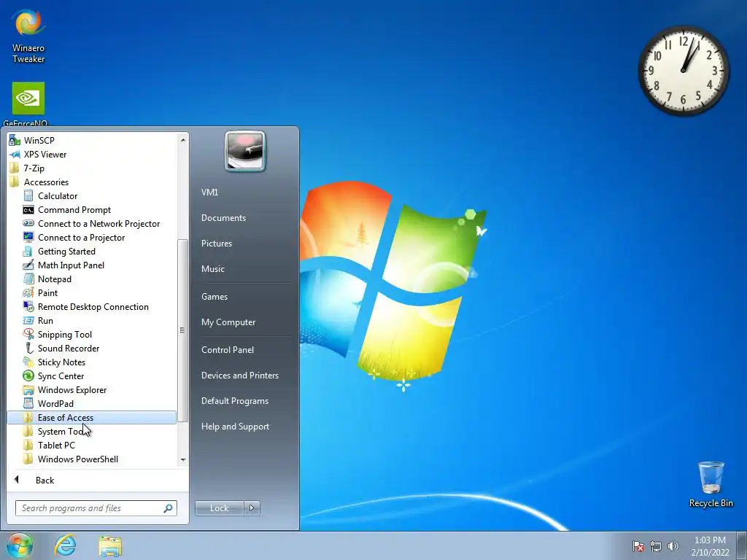Click the Lock button
This screenshot has height=560, width=747.
pyautogui.click(x=219, y=507)
